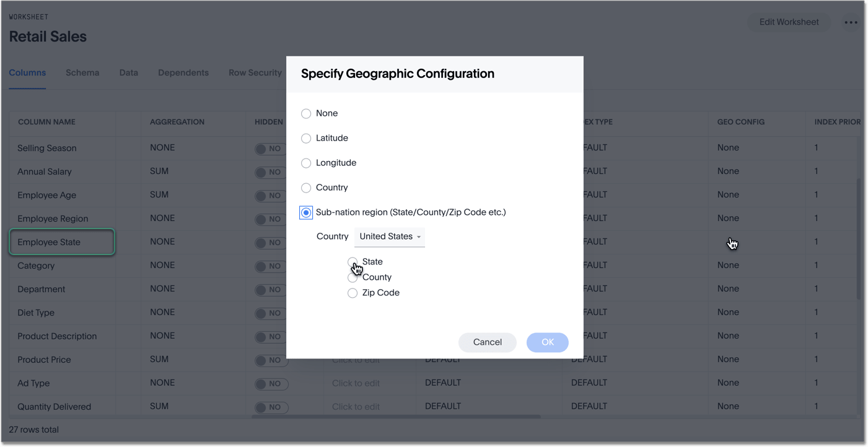This screenshot has height=447, width=868.
Task: Pick County as the sub-nation region
Action: [x=353, y=277]
